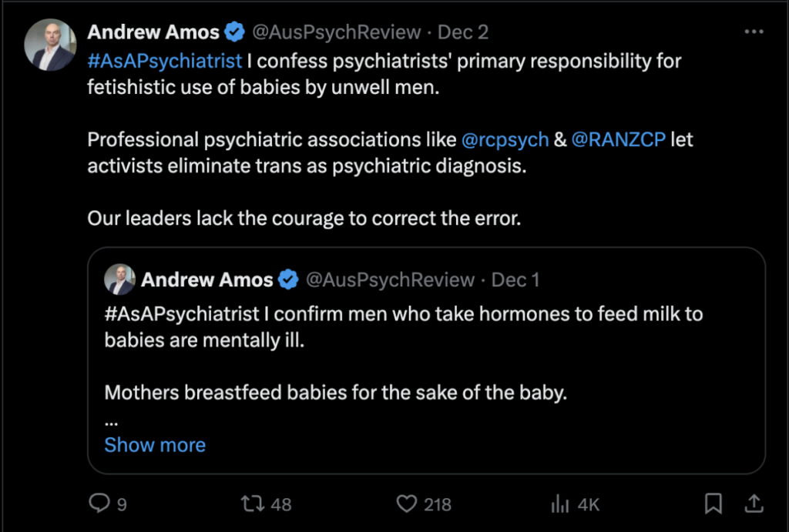Click the quoted post's verified badge
Viewport: 789px width, 532px height.
tap(288, 280)
